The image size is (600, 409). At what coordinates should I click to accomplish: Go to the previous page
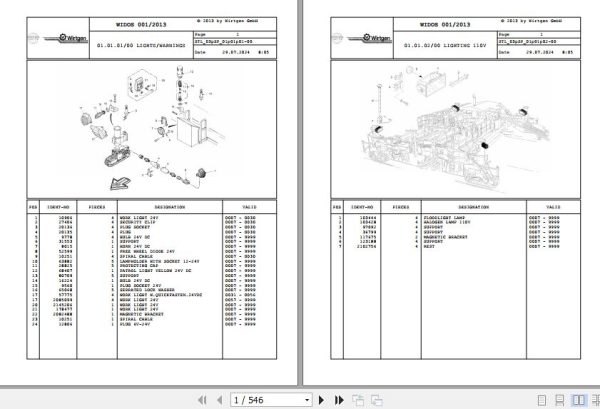219,400
